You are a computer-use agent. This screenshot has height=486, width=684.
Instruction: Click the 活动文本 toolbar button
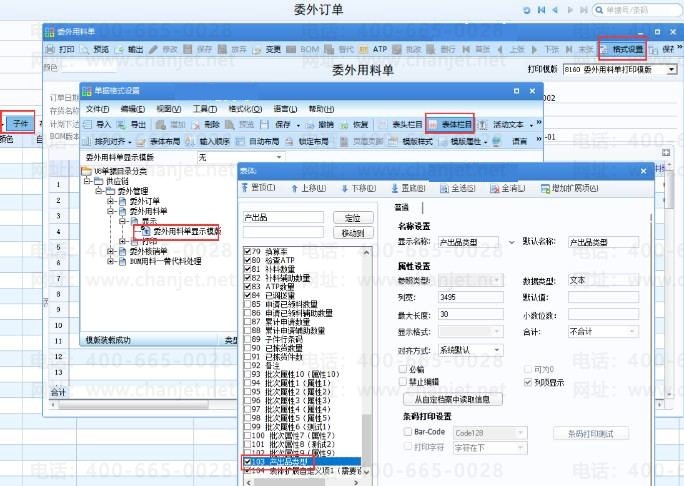(x=502, y=125)
